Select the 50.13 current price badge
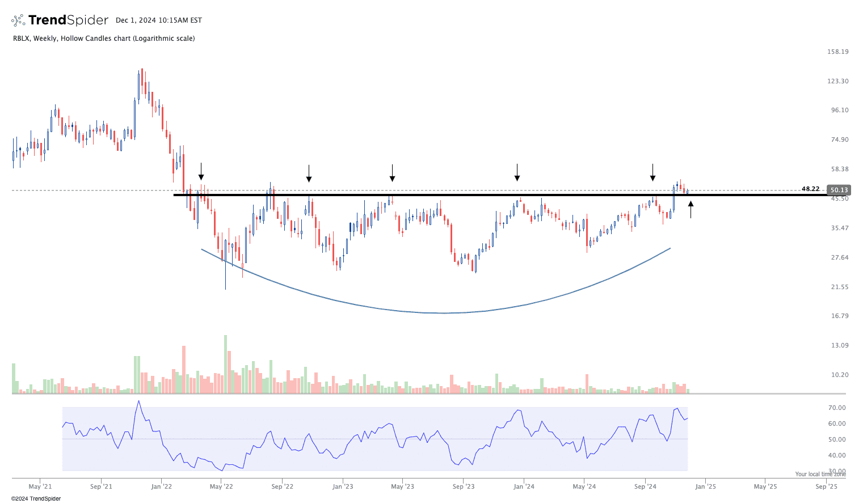863x504 pixels. click(837, 190)
